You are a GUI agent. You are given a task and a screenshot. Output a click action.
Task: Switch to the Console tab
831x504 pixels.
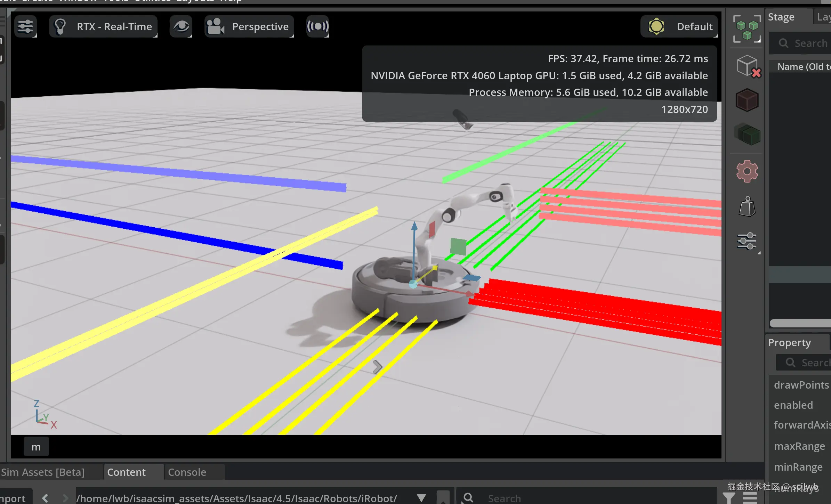tap(187, 472)
